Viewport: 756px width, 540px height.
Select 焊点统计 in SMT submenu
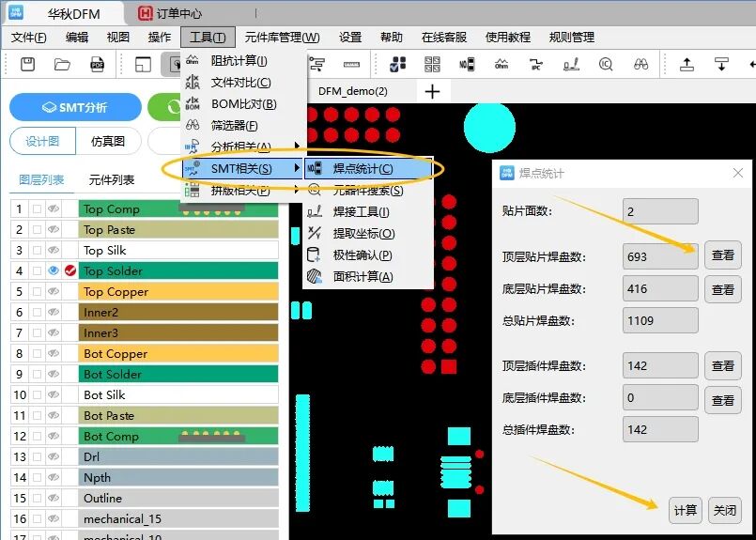pos(363,169)
